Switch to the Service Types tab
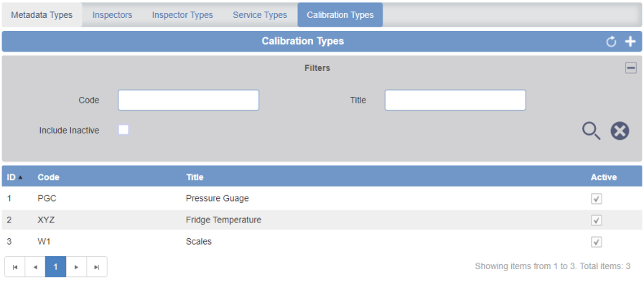The image size is (644, 287). pyautogui.click(x=260, y=15)
